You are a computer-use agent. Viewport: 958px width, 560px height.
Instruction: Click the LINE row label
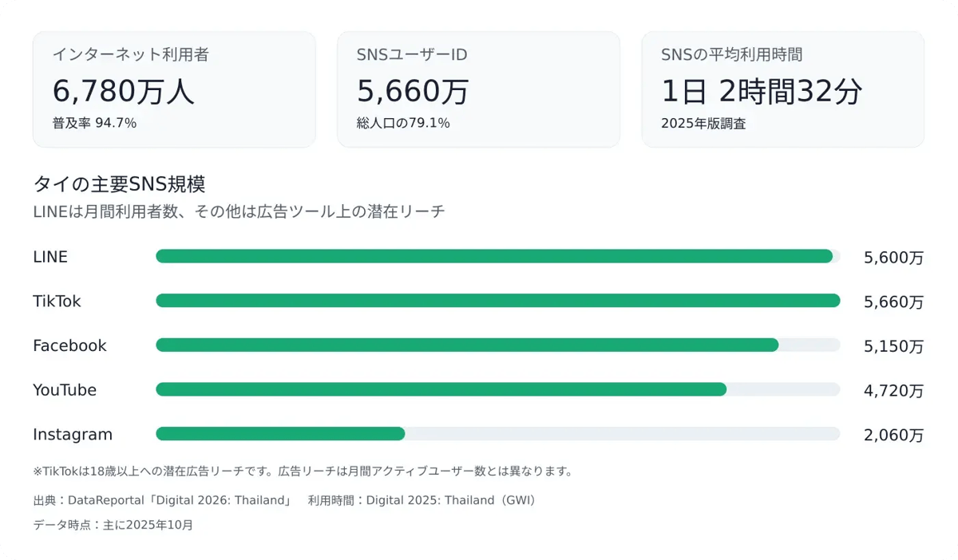click(50, 257)
